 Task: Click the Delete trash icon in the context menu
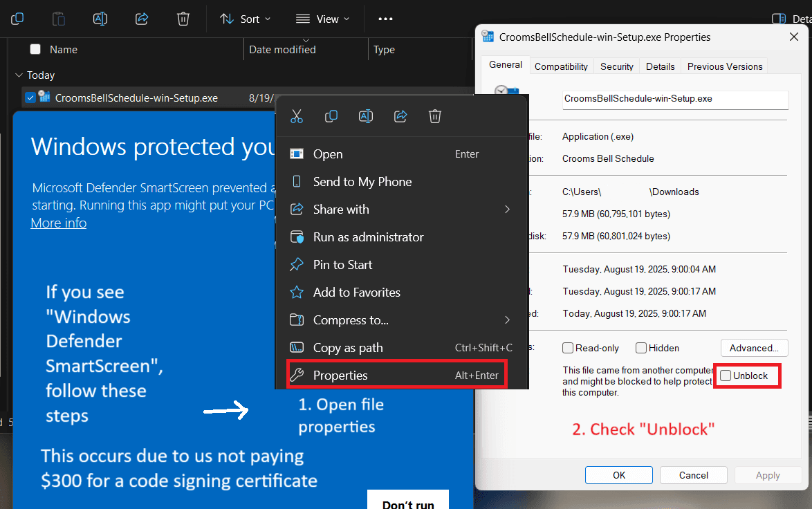[x=435, y=116]
